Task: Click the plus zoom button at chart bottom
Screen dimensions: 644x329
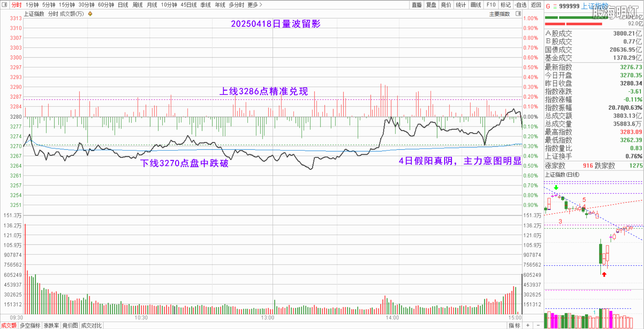Action: point(528,325)
